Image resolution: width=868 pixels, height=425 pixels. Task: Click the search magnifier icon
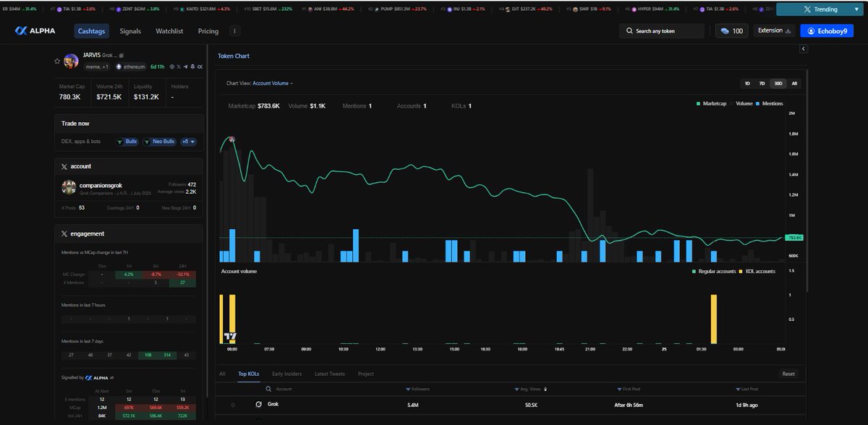pyautogui.click(x=629, y=32)
